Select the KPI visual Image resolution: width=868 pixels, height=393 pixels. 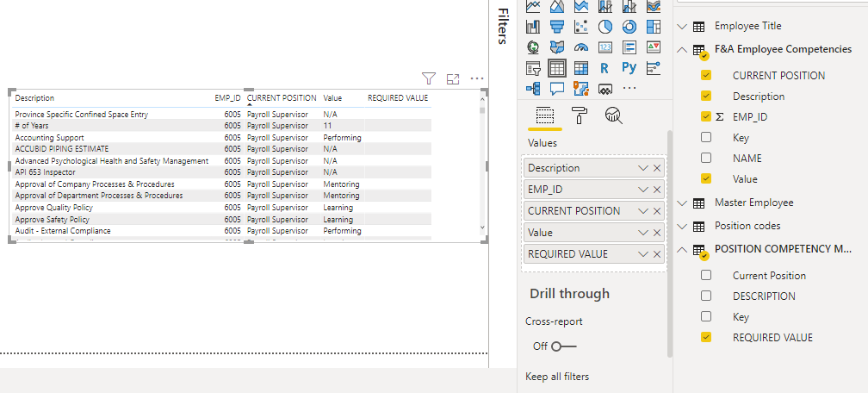click(654, 47)
